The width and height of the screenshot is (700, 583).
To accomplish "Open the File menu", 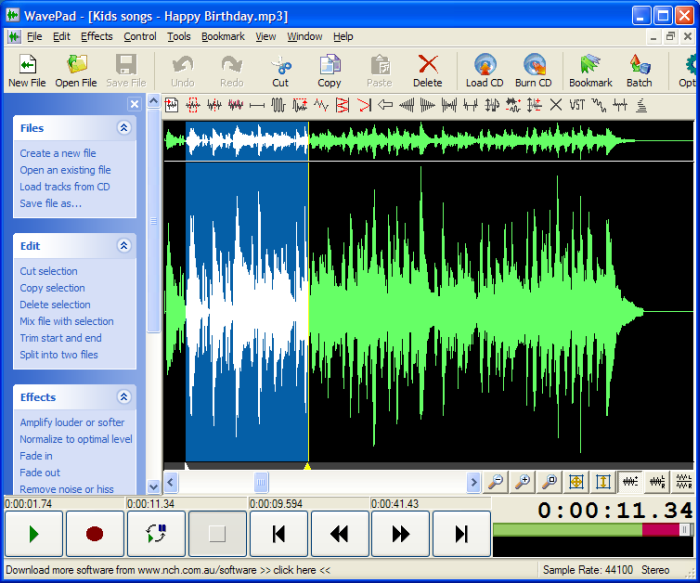I will click(x=34, y=37).
